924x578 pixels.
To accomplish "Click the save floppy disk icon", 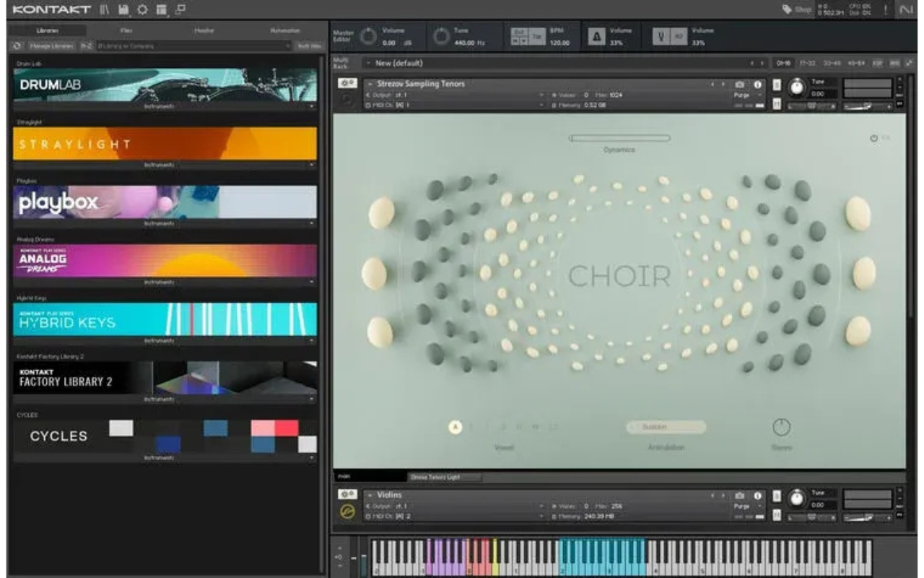I will tap(123, 9).
